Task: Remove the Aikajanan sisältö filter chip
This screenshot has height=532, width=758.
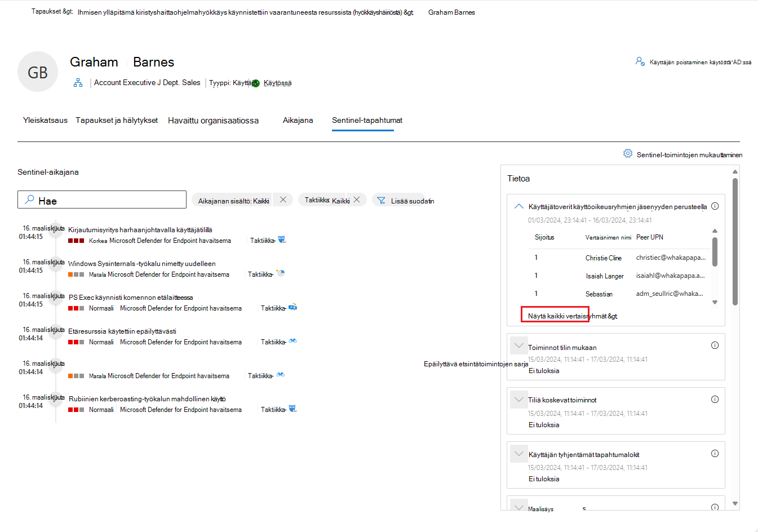Action: (x=283, y=200)
